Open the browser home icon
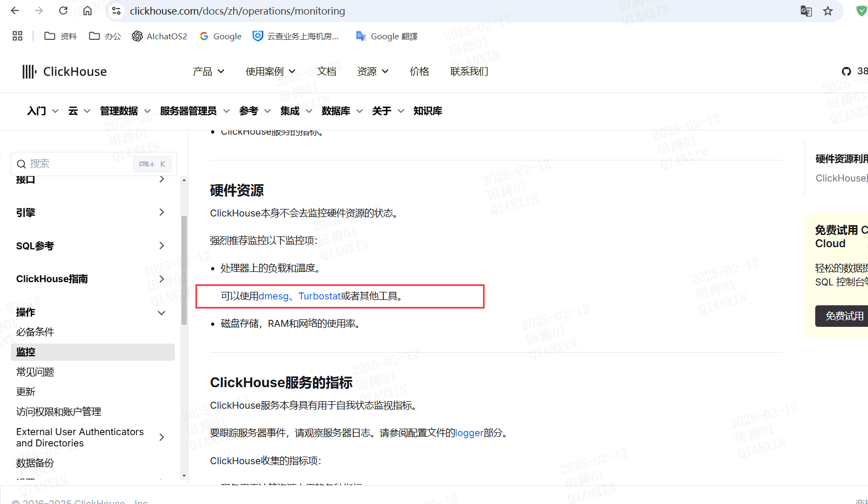868x504 pixels. 87,11
